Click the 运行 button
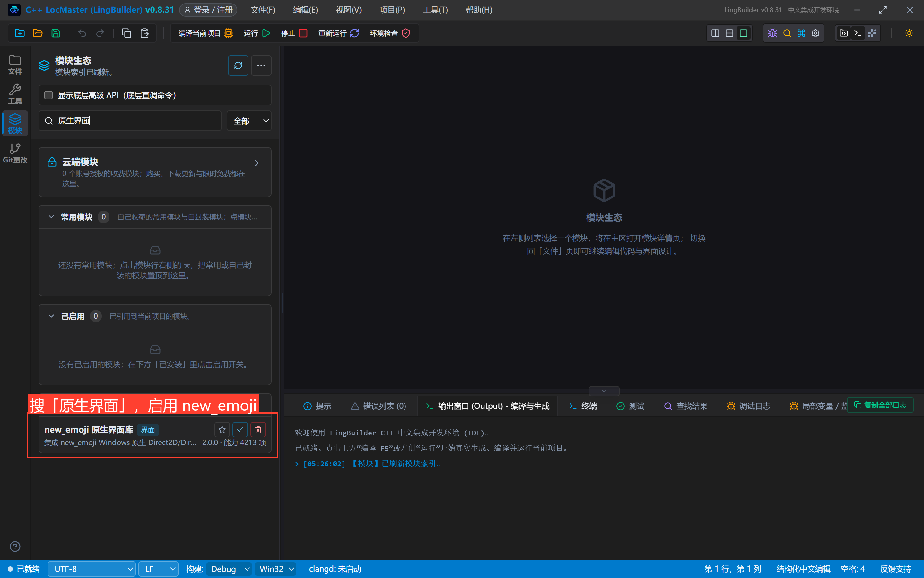Image resolution: width=924 pixels, height=578 pixels. point(257,33)
